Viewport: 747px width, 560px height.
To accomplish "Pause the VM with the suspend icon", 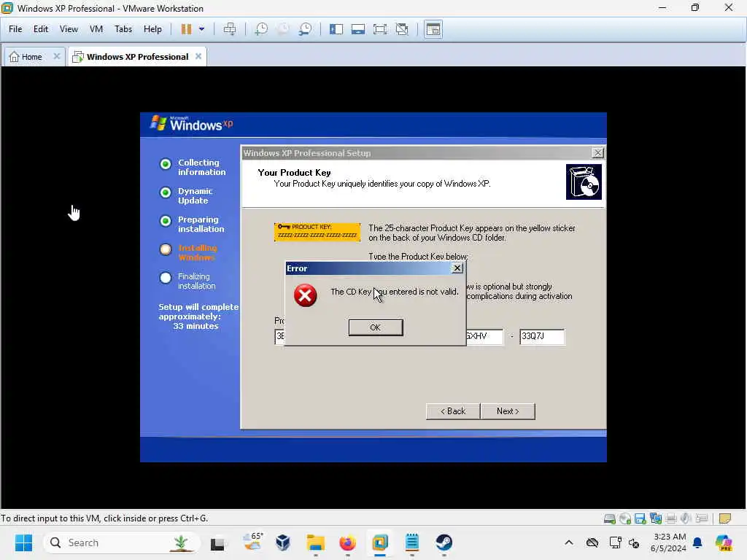I will (186, 29).
